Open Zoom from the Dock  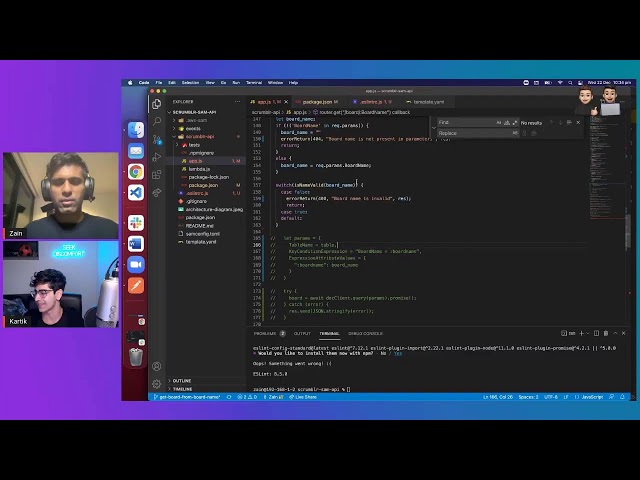click(x=136, y=264)
